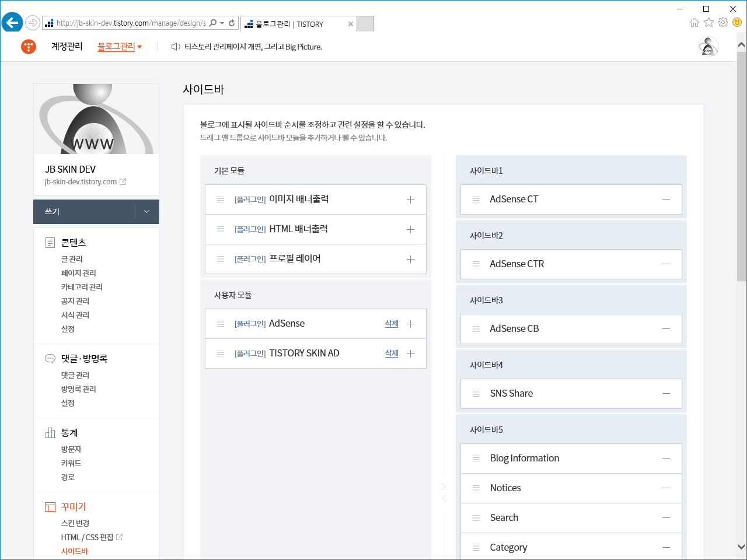Go back with the browser back arrow
This screenshot has width=747, height=560.
(x=12, y=23)
